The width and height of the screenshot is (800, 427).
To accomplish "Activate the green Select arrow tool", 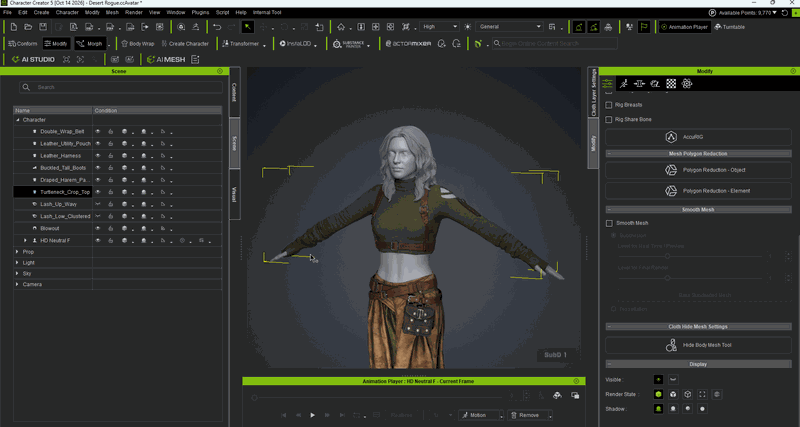I will point(248,27).
